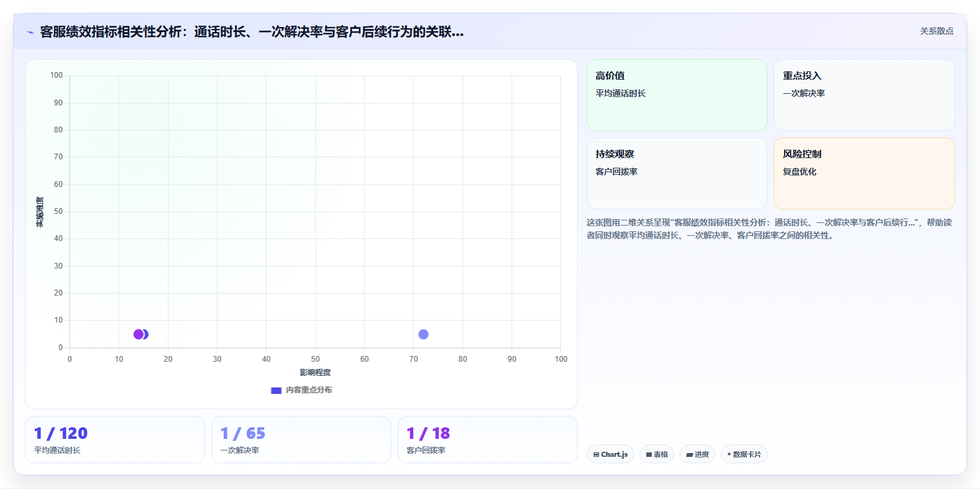The width and height of the screenshot is (980, 489).
Task: Click the description paragraph starting 这张图用二维关系
Action: 769,229
